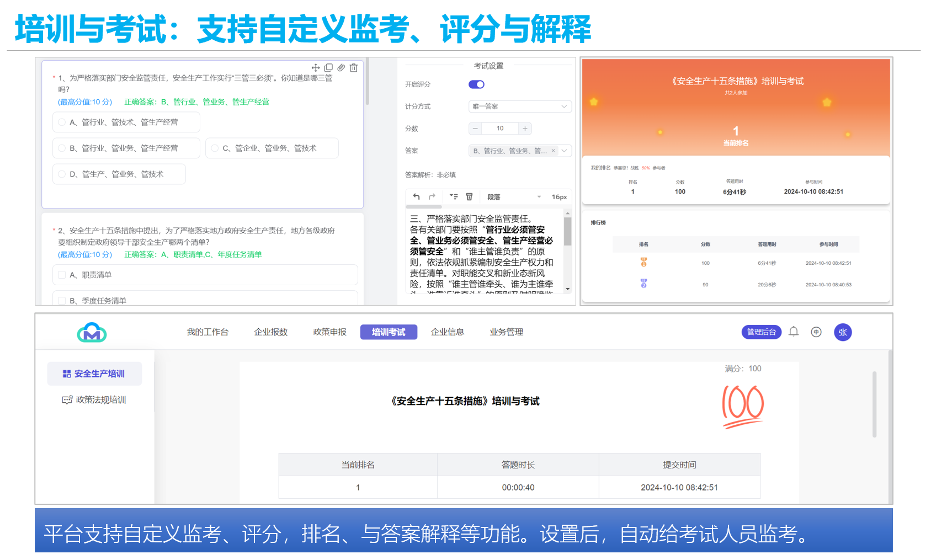Click the clear formatting icon in editor toolbar
The image size is (931, 560).
(x=469, y=197)
